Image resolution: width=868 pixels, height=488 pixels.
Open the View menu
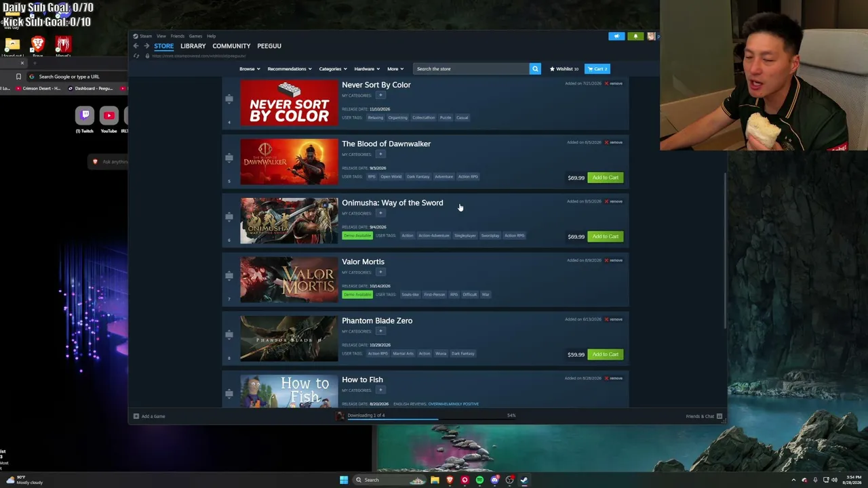(x=161, y=36)
